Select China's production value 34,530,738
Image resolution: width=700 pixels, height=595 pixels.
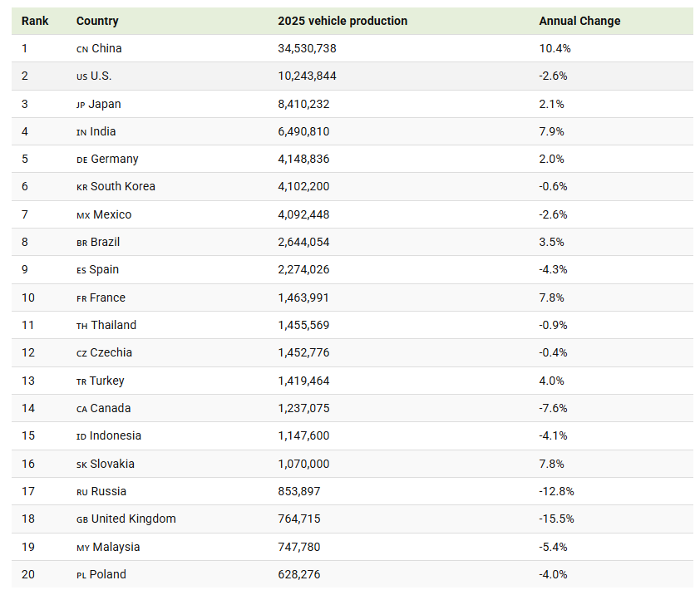pos(307,48)
